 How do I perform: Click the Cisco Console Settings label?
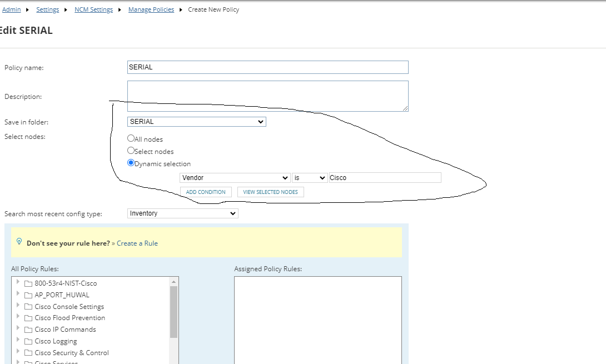[x=69, y=306]
